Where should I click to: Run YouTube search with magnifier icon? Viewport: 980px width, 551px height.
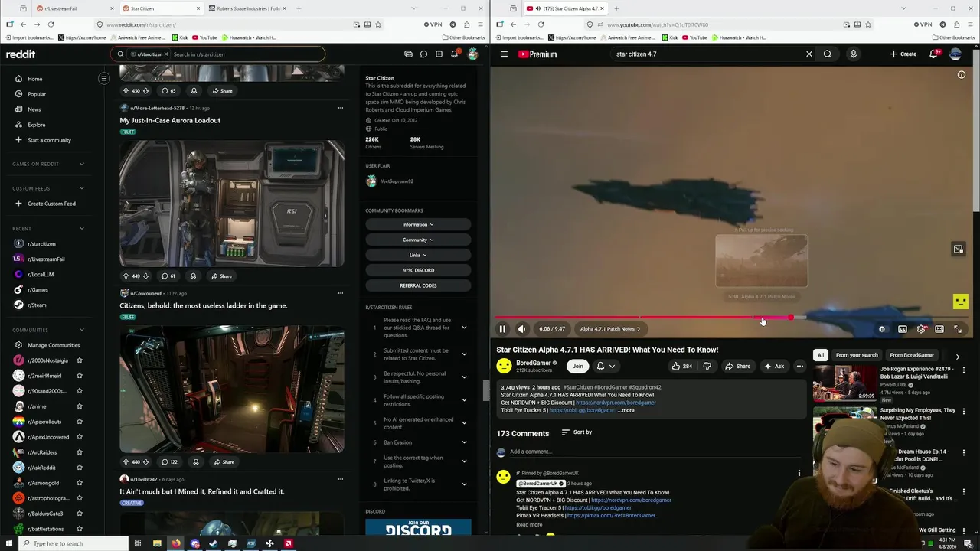pyautogui.click(x=828, y=54)
